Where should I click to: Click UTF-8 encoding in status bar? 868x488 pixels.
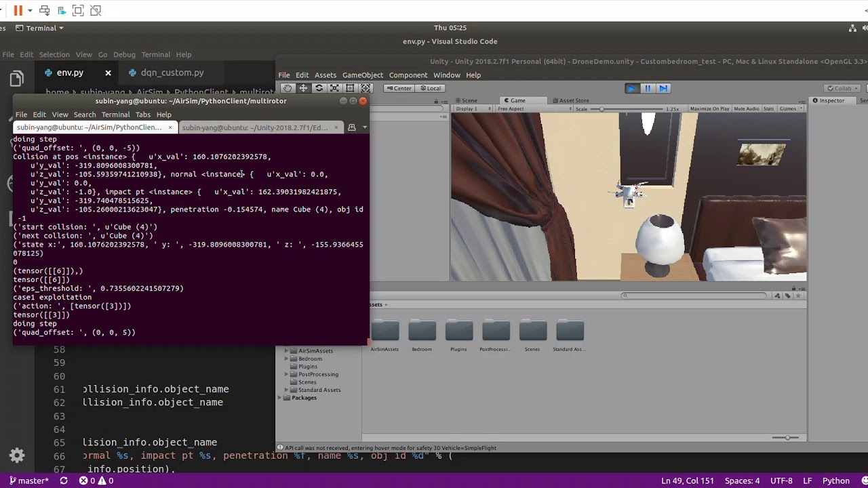coord(781,481)
